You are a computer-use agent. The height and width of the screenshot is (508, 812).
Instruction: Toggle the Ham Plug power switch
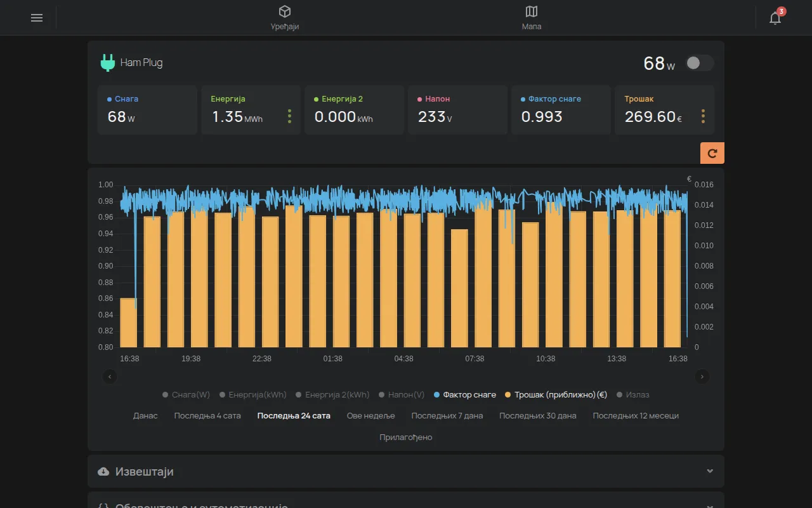tap(700, 63)
